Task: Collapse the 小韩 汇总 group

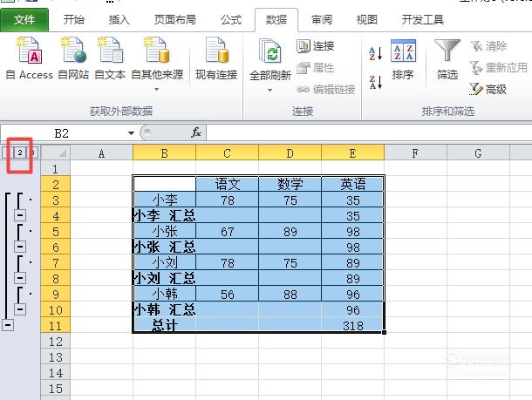Action: (x=20, y=308)
